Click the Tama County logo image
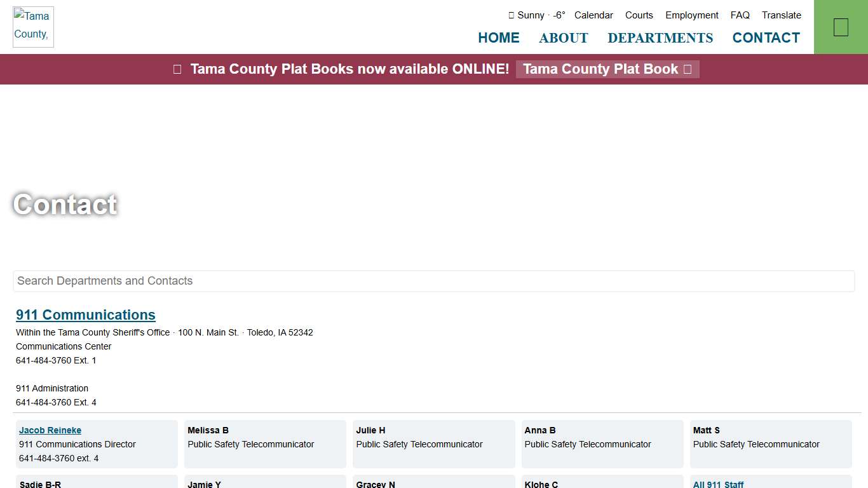 coord(33,27)
